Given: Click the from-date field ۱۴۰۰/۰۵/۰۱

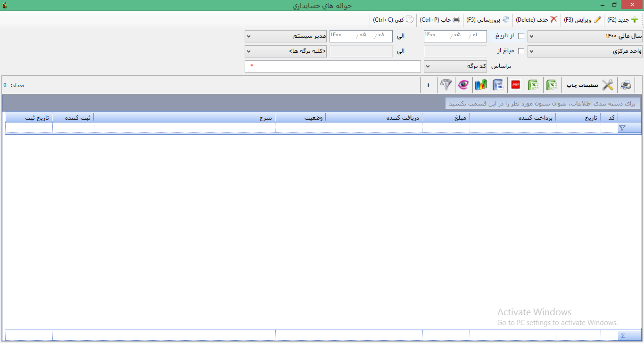Looking at the screenshot, I should 455,36.
